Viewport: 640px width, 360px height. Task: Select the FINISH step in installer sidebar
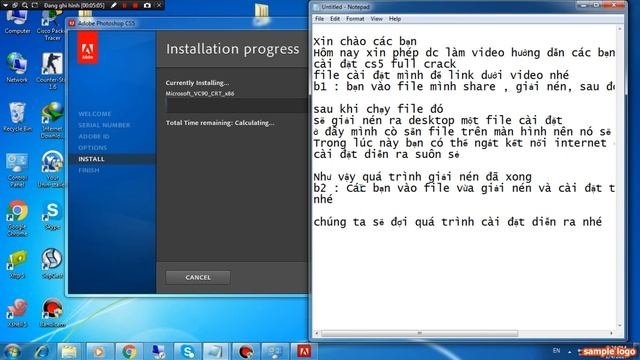pos(89,171)
